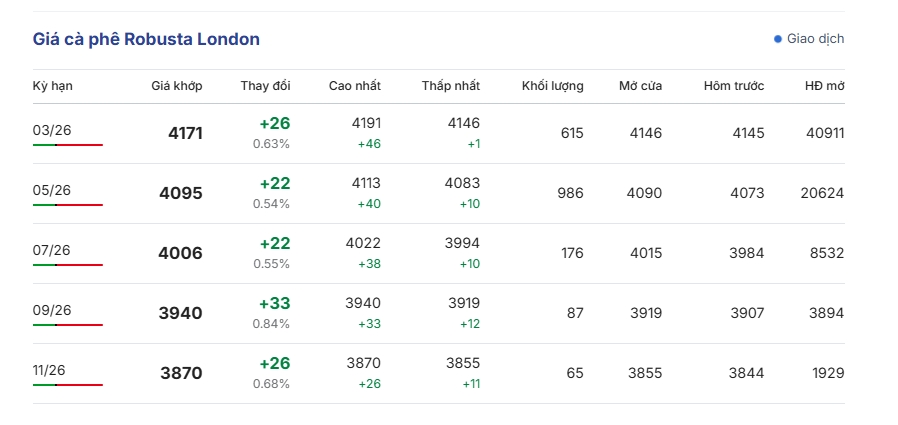
Task: Open the 09/26 contract term
Action: click(x=52, y=310)
